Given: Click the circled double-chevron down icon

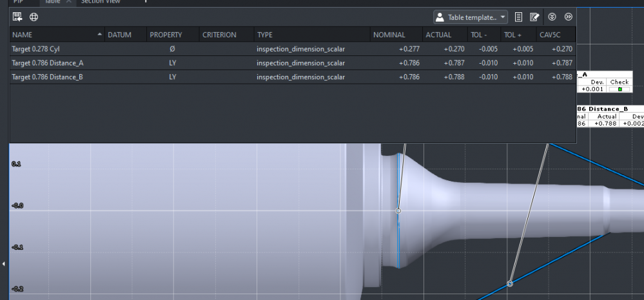Looking at the screenshot, I should pos(552,17).
